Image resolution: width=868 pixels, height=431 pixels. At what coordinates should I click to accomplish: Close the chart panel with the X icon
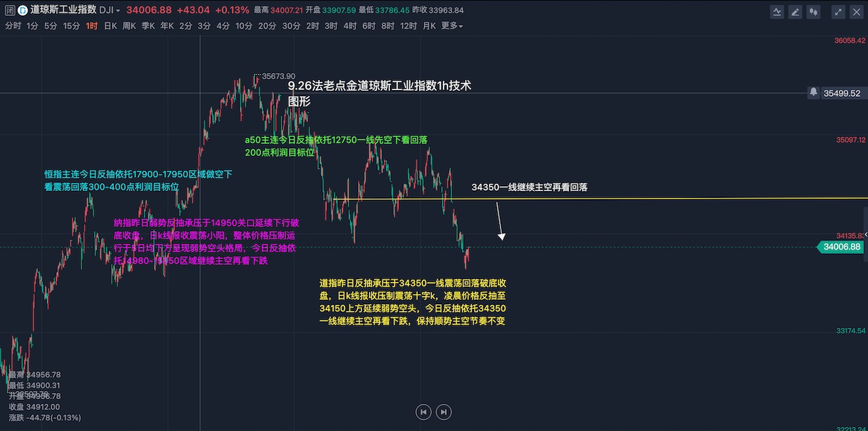point(856,12)
